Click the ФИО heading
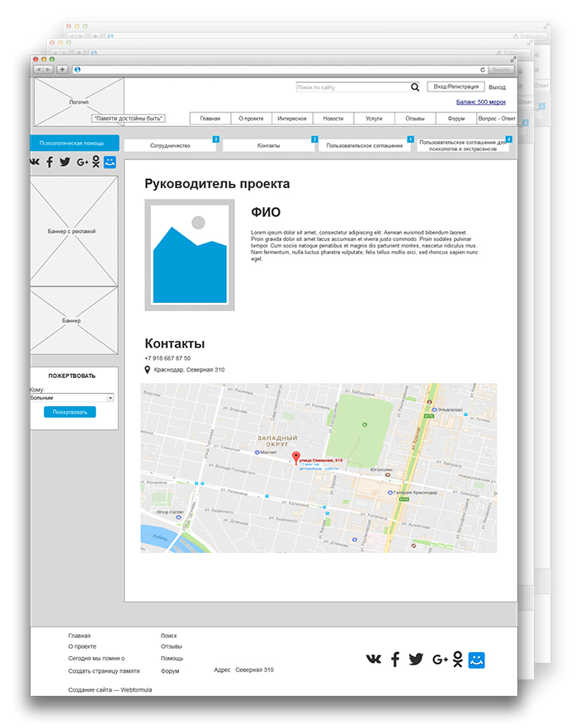576x728 pixels. coord(266,212)
